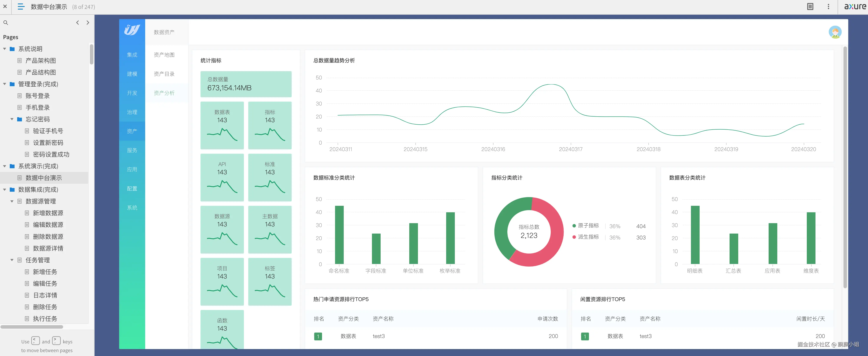Open the 账号登录 page

tap(37, 96)
